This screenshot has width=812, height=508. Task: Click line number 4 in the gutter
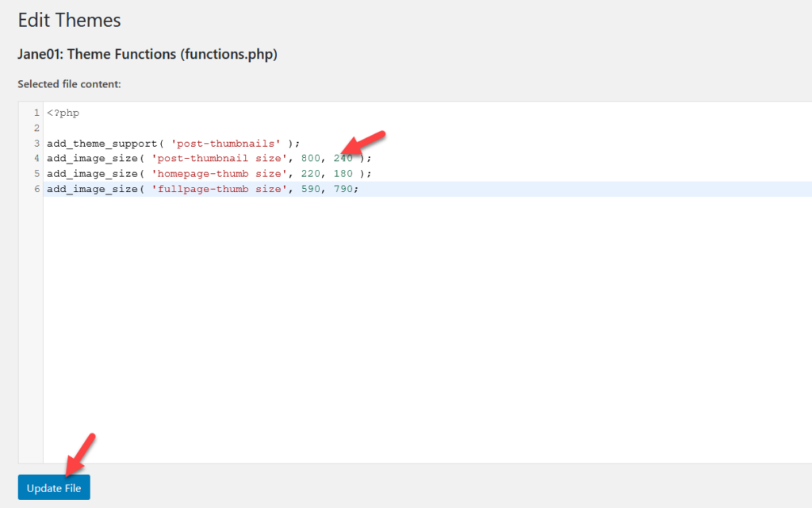(x=36, y=158)
